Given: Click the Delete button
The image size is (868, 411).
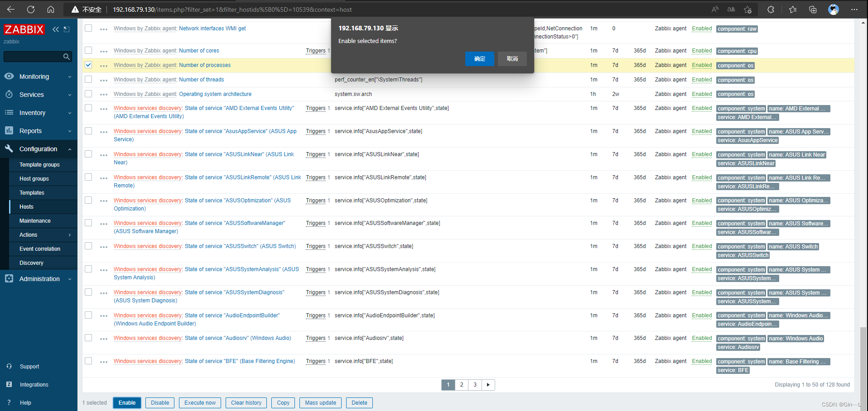Looking at the screenshot, I should (x=359, y=403).
